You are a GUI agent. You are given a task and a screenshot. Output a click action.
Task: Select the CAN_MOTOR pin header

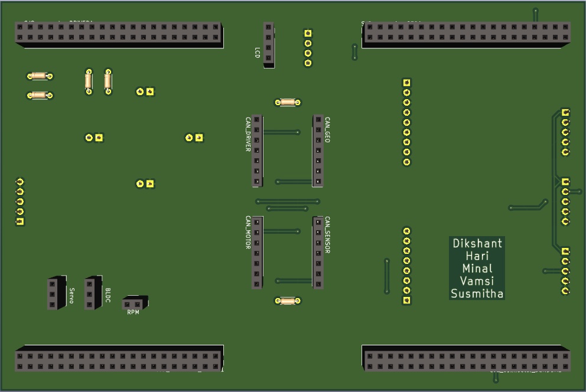pyautogui.click(x=257, y=252)
